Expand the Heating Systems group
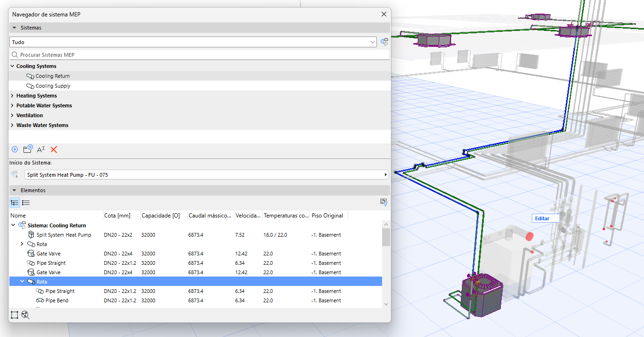This screenshot has width=644, height=337. coord(12,96)
